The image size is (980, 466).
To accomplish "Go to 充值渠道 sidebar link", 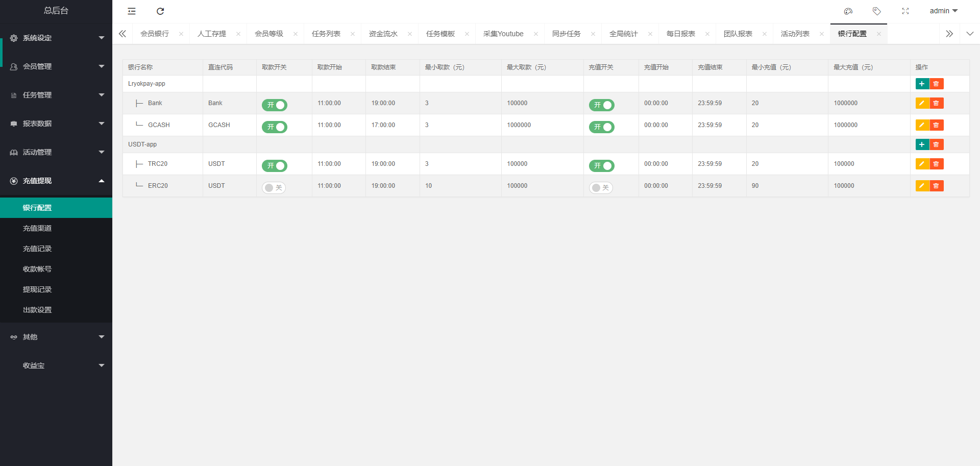I will tap(37, 228).
